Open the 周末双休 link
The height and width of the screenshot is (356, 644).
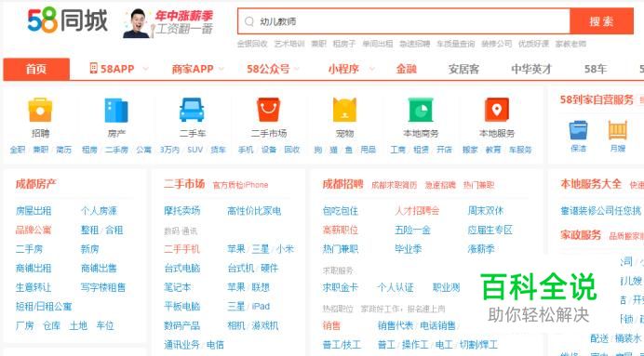[x=486, y=211]
